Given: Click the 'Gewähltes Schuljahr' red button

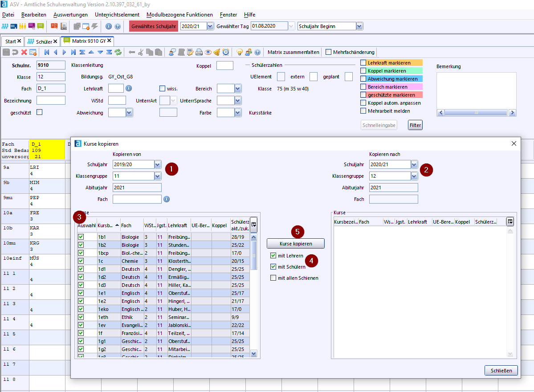Looking at the screenshot, I should point(154,26).
